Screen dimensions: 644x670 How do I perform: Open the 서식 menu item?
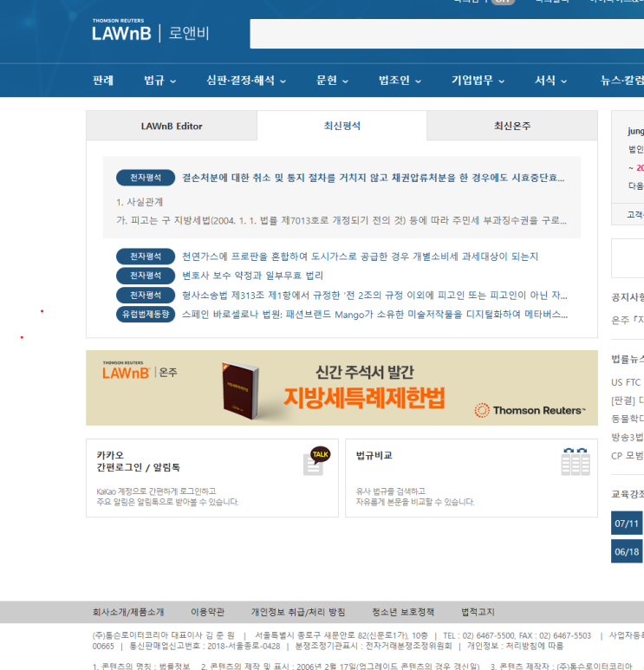point(545,81)
